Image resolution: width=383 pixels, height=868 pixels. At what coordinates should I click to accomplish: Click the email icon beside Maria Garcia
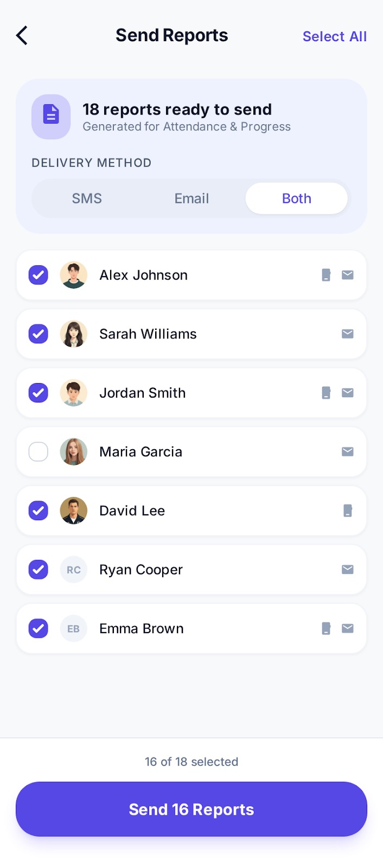coord(347,451)
